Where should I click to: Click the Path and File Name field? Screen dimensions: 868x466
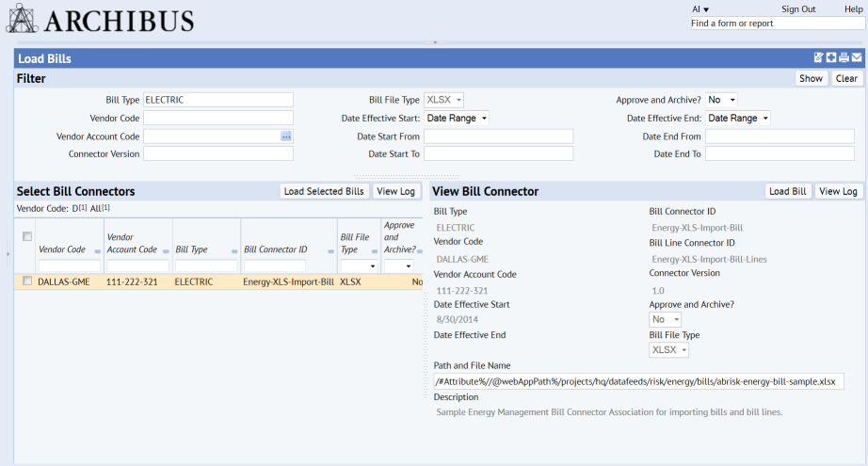point(639,381)
